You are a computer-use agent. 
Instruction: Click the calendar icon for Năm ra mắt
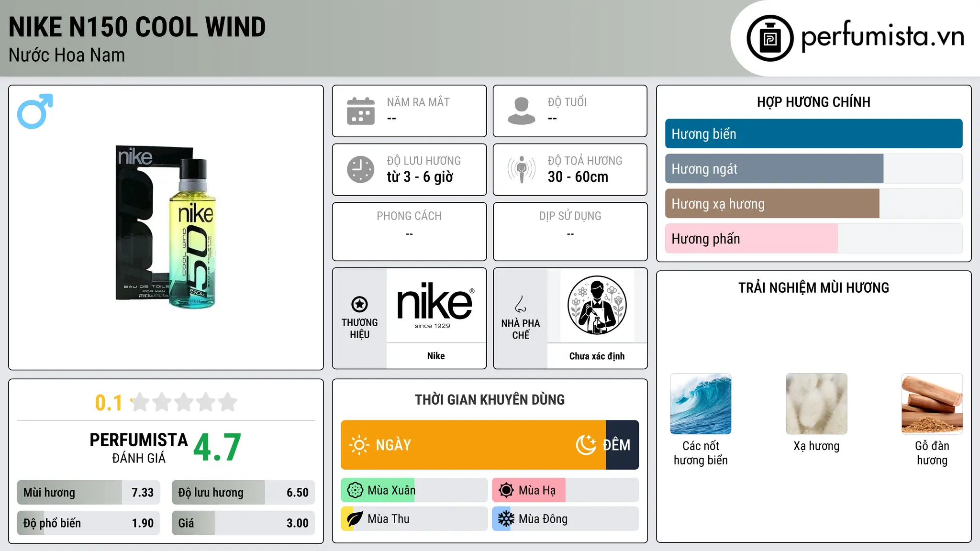tap(361, 111)
